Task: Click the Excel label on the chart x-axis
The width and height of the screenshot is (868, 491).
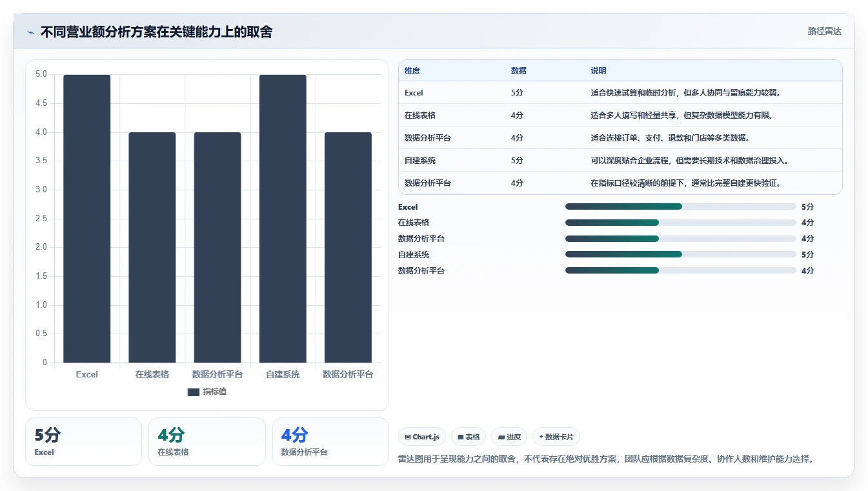Action: [x=86, y=374]
